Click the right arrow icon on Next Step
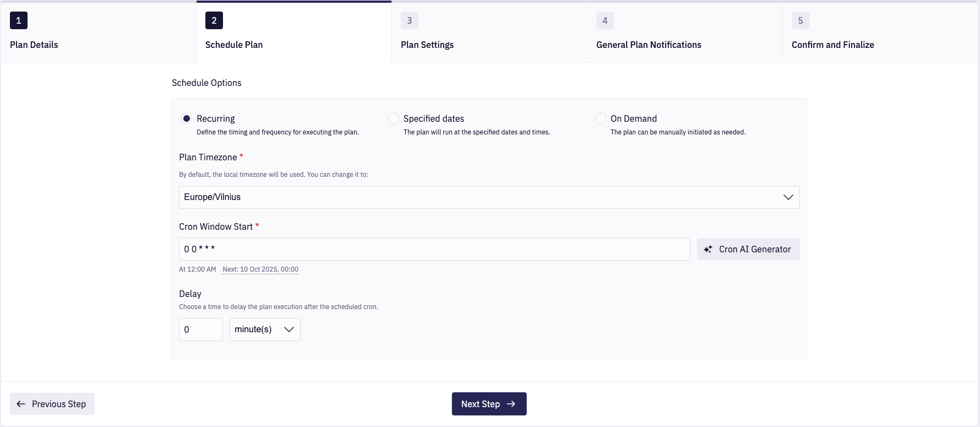 (x=511, y=404)
